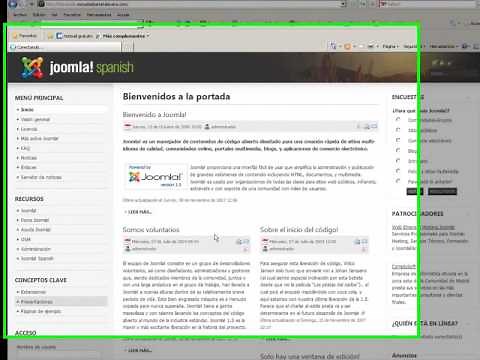Click Ayuda Joomla! under Recursos
This screenshot has width=480, height=360.
tap(35, 230)
